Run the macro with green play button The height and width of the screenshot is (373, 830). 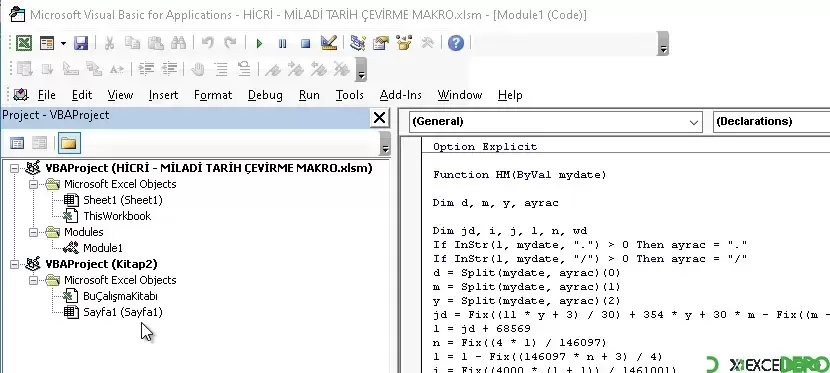coord(259,43)
